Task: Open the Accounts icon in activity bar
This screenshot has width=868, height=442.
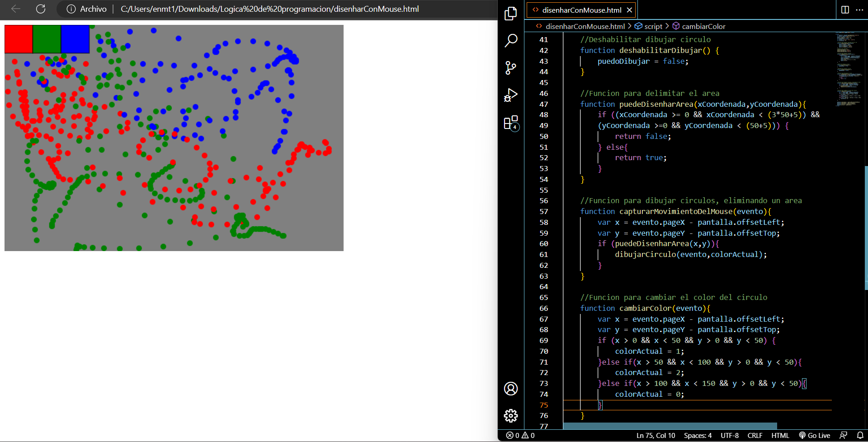Action: [x=511, y=389]
